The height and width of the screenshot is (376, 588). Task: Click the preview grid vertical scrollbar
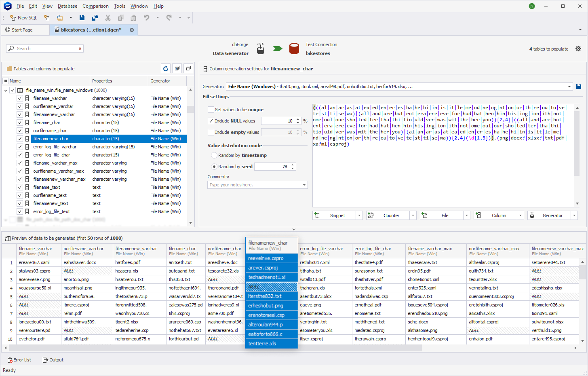point(582,273)
